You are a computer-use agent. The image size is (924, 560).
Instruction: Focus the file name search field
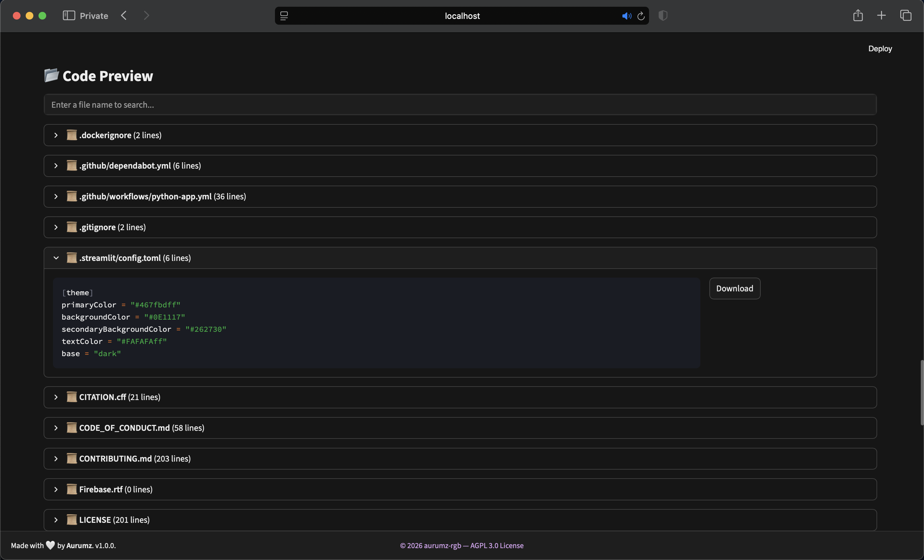[460, 104]
